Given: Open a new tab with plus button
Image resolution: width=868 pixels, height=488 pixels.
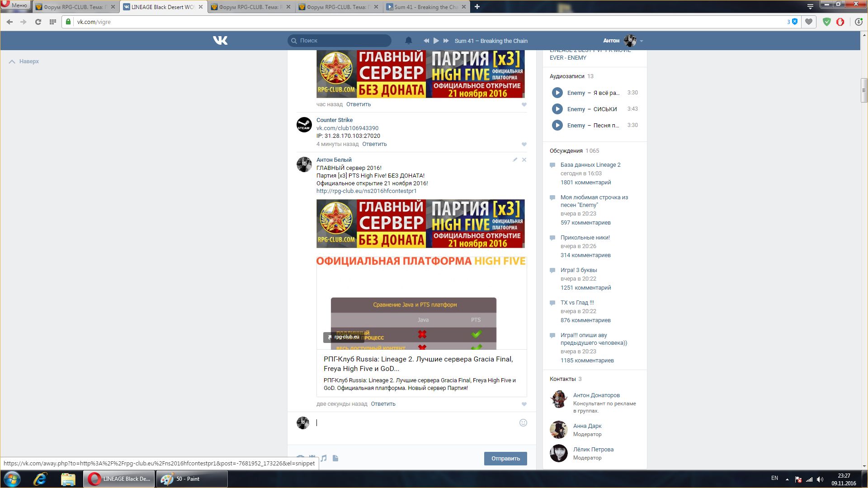Looking at the screenshot, I should tap(477, 7).
